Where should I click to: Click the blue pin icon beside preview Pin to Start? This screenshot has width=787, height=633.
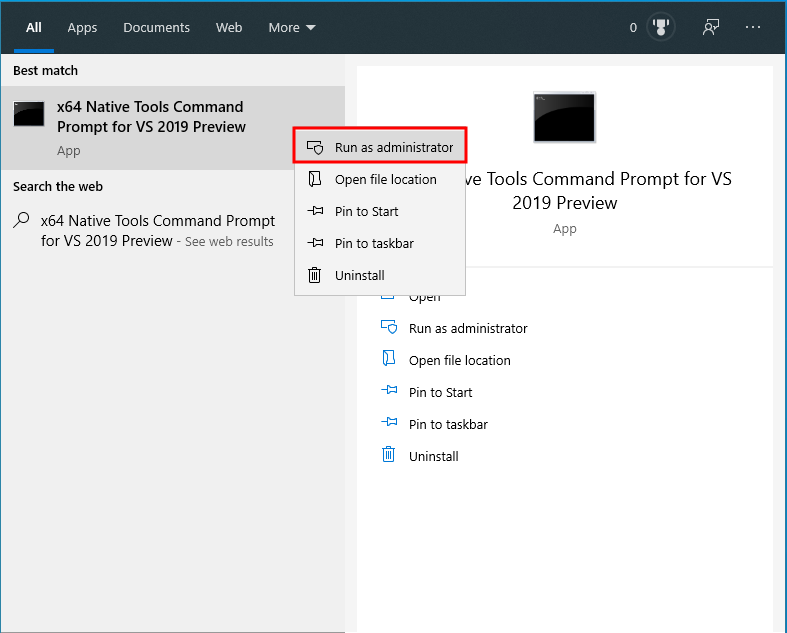point(389,390)
